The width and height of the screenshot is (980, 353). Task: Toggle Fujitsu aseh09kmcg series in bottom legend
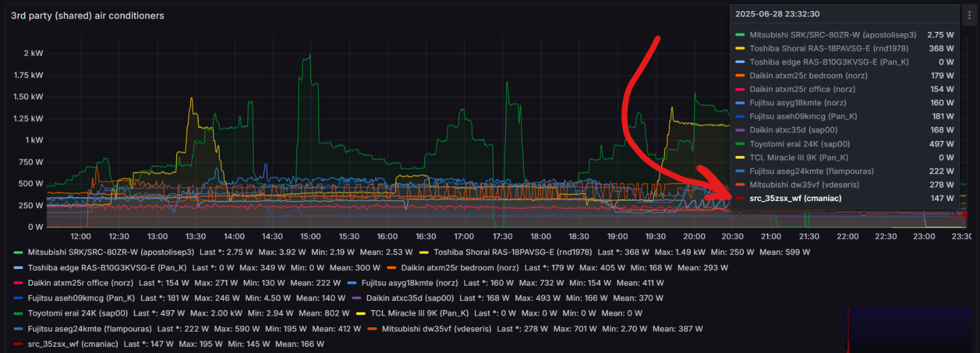click(81, 298)
